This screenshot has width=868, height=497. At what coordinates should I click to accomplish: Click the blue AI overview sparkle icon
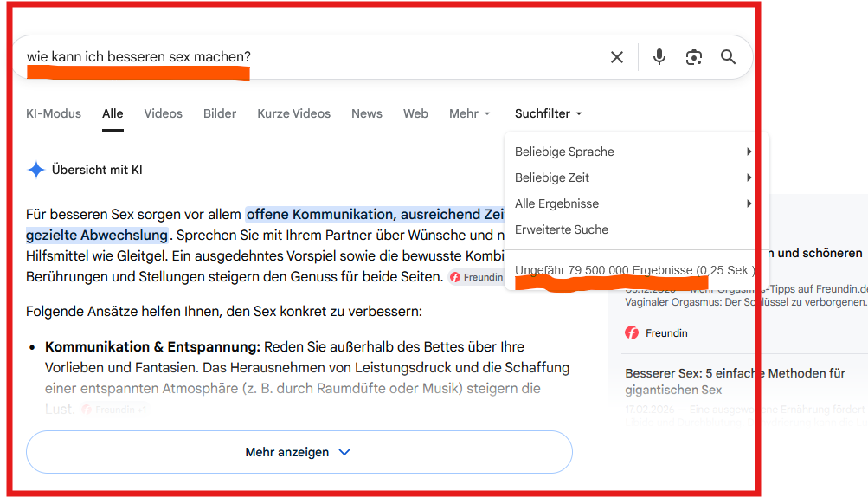click(x=36, y=170)
